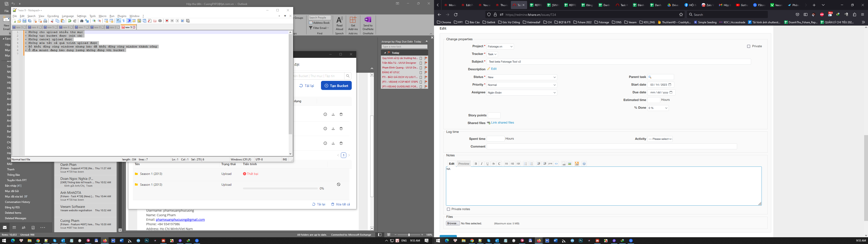Screen dimensions: 868x244
Task: Click the Tạo Bucket button
Action: pos(336,86)
